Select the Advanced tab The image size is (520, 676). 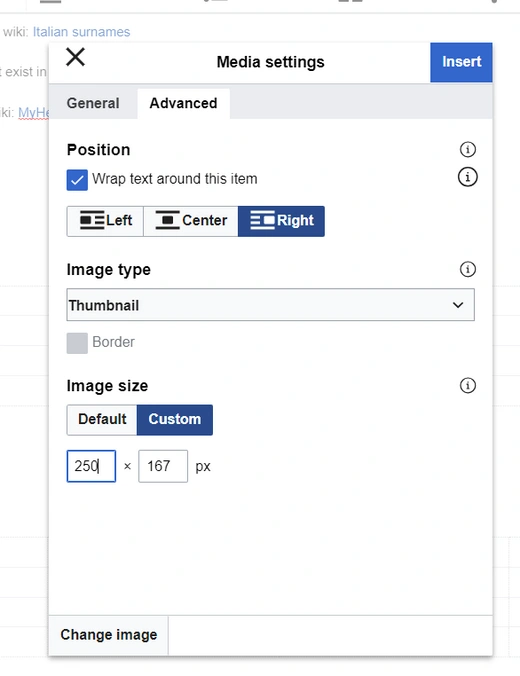point(183,103)
